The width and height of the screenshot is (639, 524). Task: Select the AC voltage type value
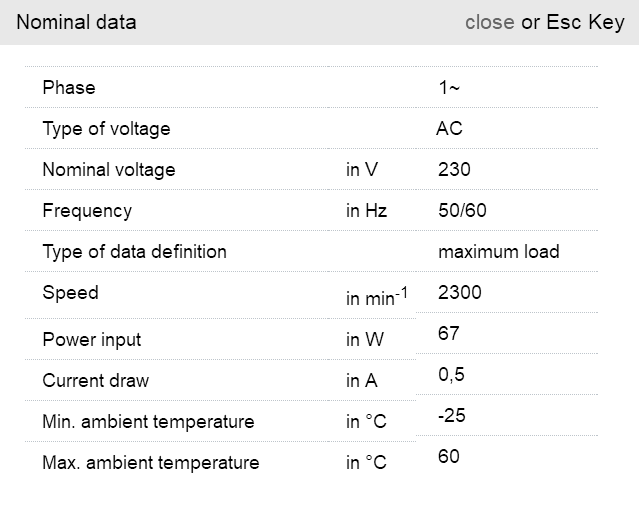449,129
